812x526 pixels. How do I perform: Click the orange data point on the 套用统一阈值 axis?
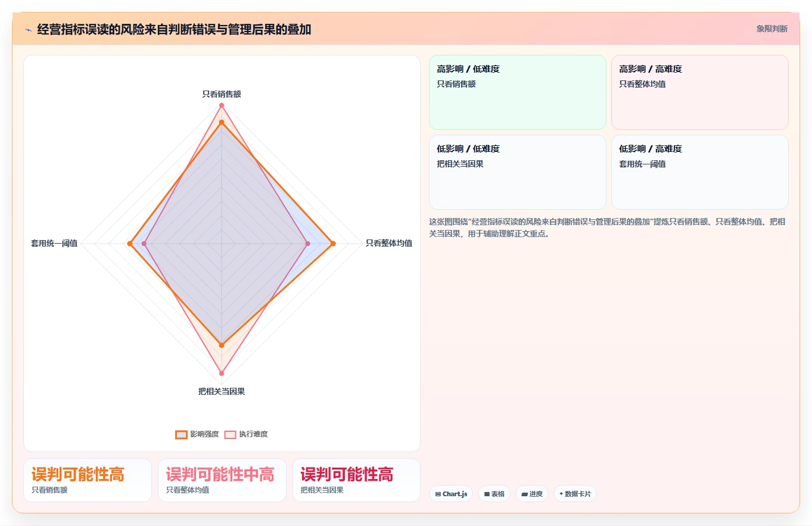(130, 243)
